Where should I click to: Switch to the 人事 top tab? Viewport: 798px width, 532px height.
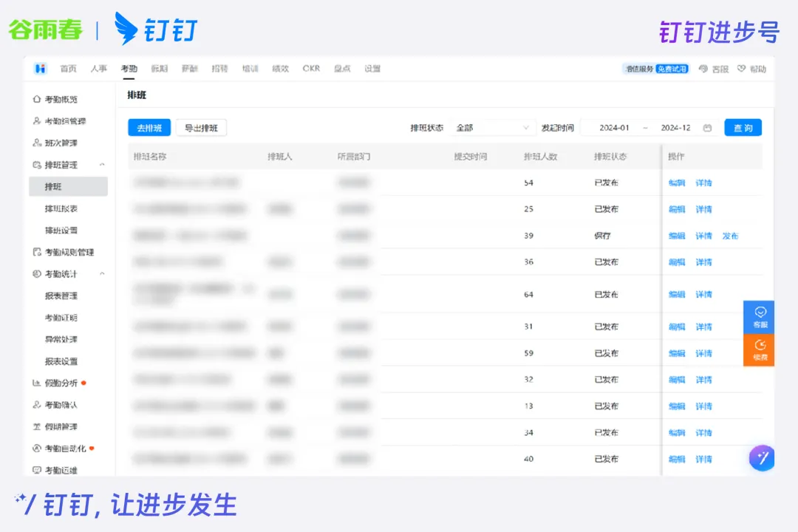coord(99,69)
